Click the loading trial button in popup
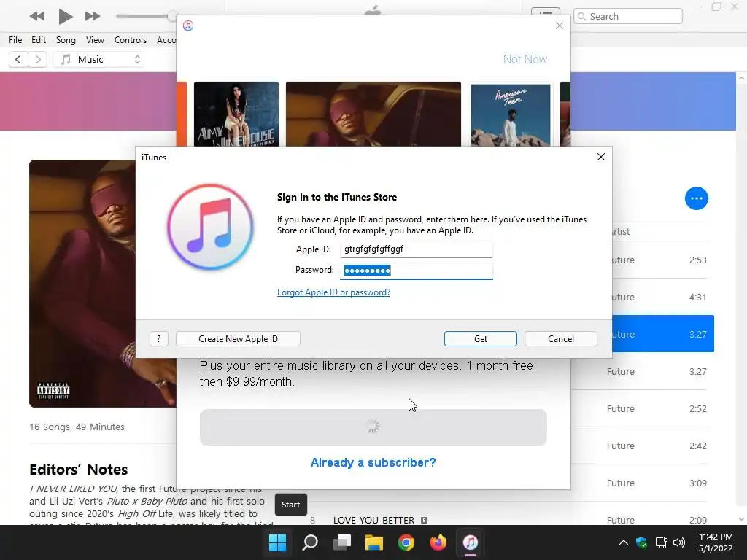 373,427
